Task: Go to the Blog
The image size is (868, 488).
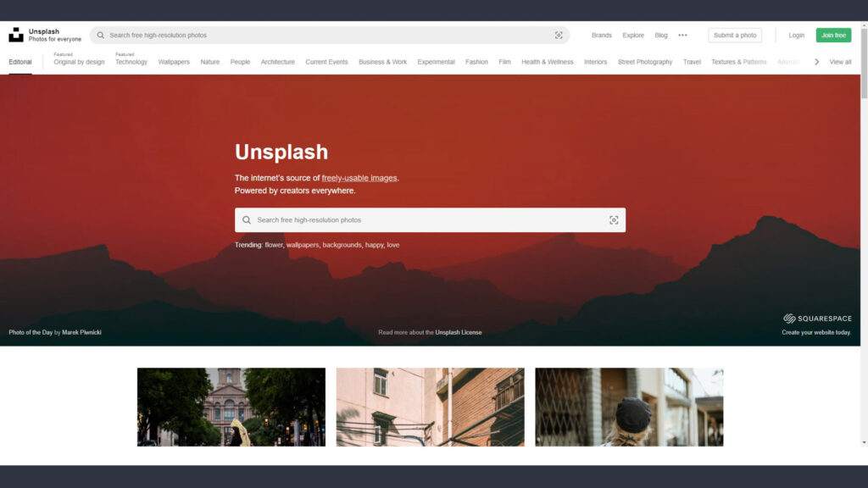Action: tap(661, 35)
